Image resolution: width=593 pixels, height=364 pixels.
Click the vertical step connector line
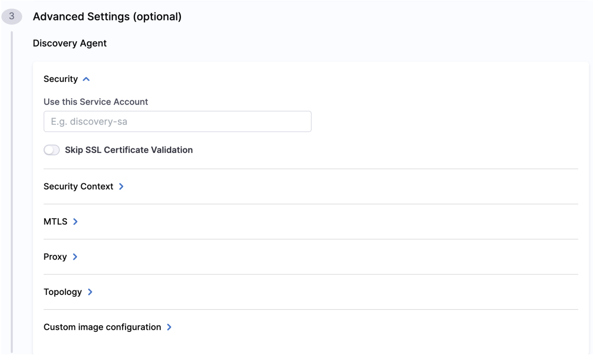tap(12, 191)
